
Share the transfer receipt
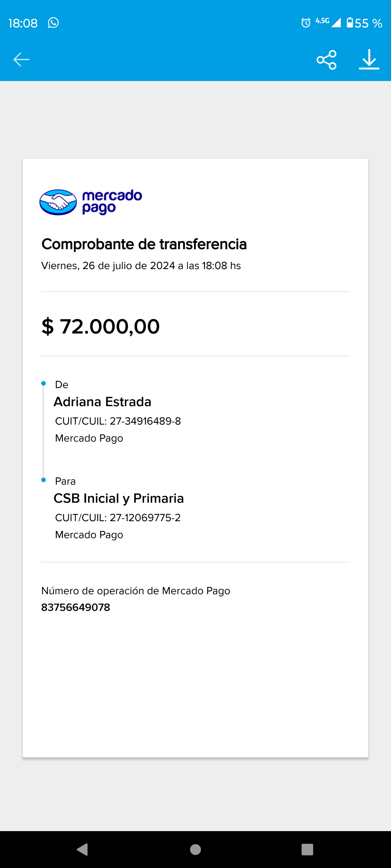[x=327, y=60]
